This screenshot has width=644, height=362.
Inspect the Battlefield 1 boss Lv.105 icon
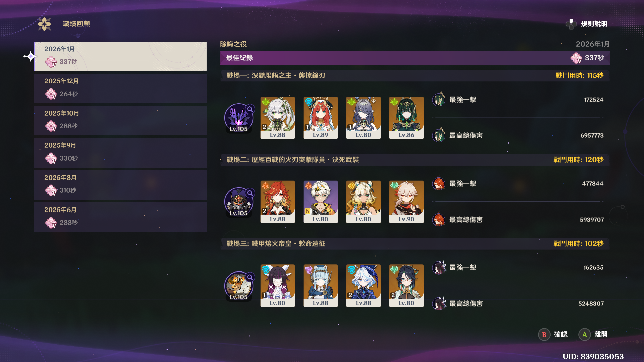tap(239, 118)
